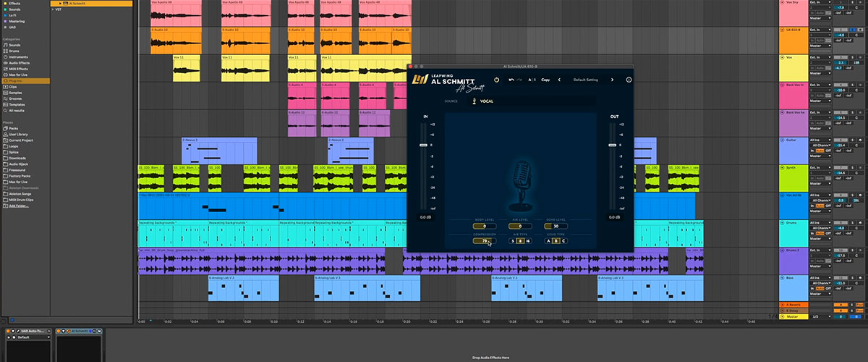Viewport: 868px width, 362px height.
Task: Open the Drums category in browser
Action: 14,51
